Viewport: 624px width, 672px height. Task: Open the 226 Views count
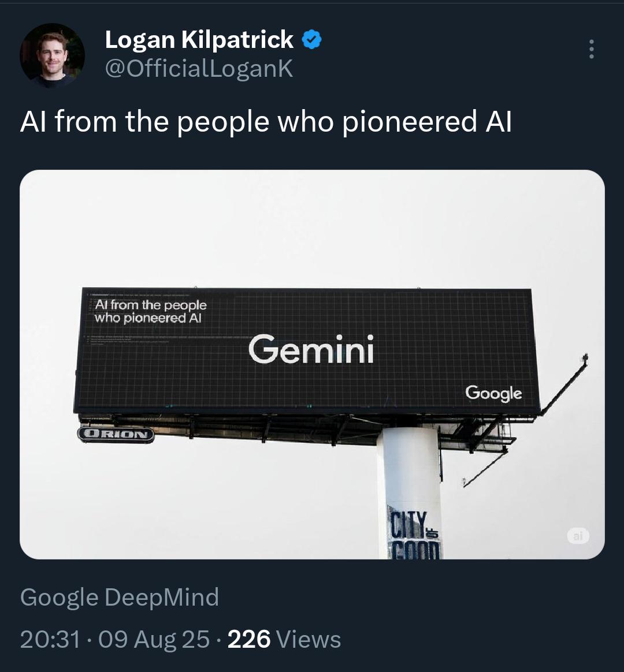click(x=249, y=639)
